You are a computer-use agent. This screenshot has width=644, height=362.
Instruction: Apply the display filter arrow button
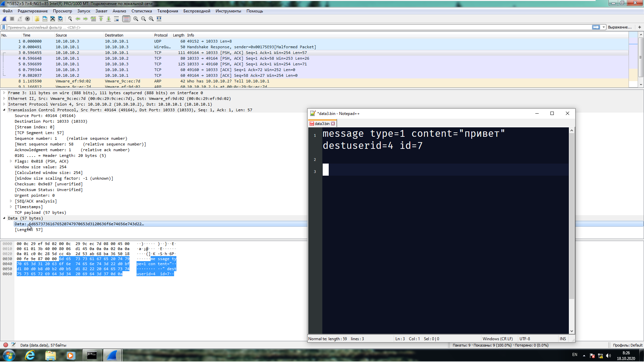(596, 27)
